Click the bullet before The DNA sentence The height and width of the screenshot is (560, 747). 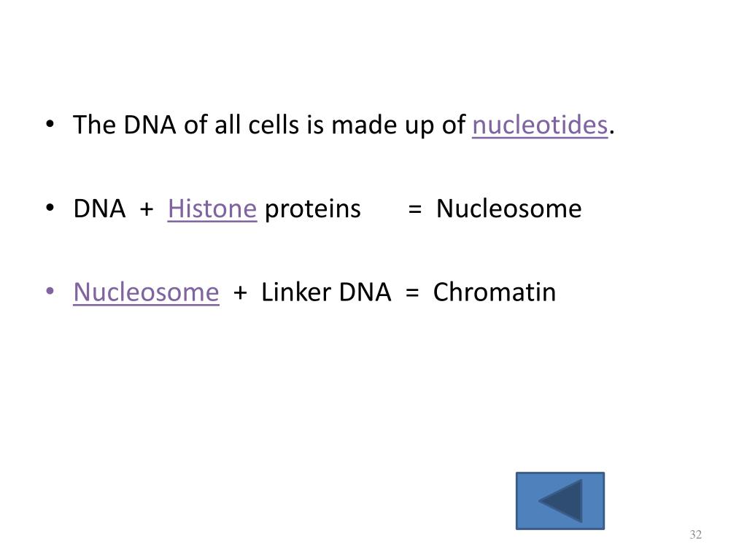pyautogui.click(x=50, y=124)
